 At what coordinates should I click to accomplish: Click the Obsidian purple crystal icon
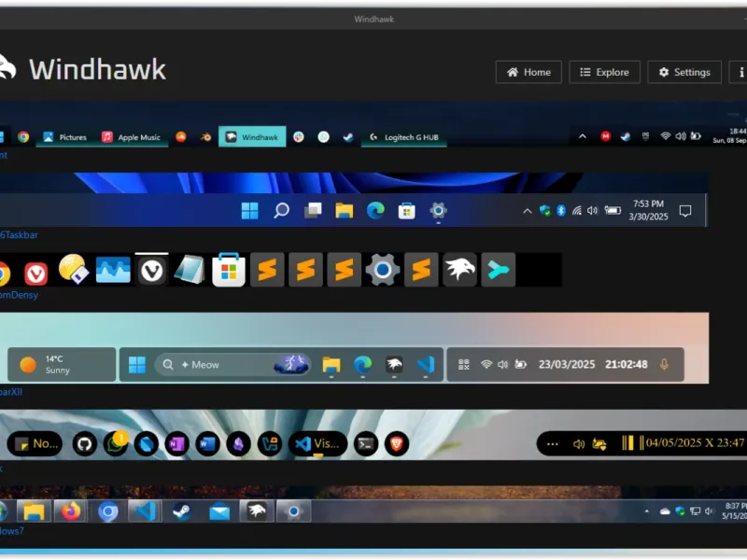[x=239, y=444]
